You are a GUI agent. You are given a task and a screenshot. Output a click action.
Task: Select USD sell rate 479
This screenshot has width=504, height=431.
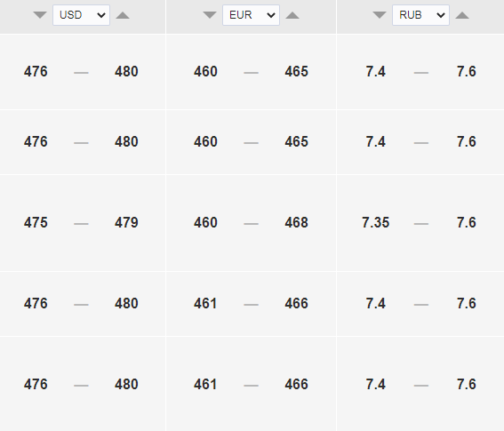pyautogui.click(x=126, y=222)
